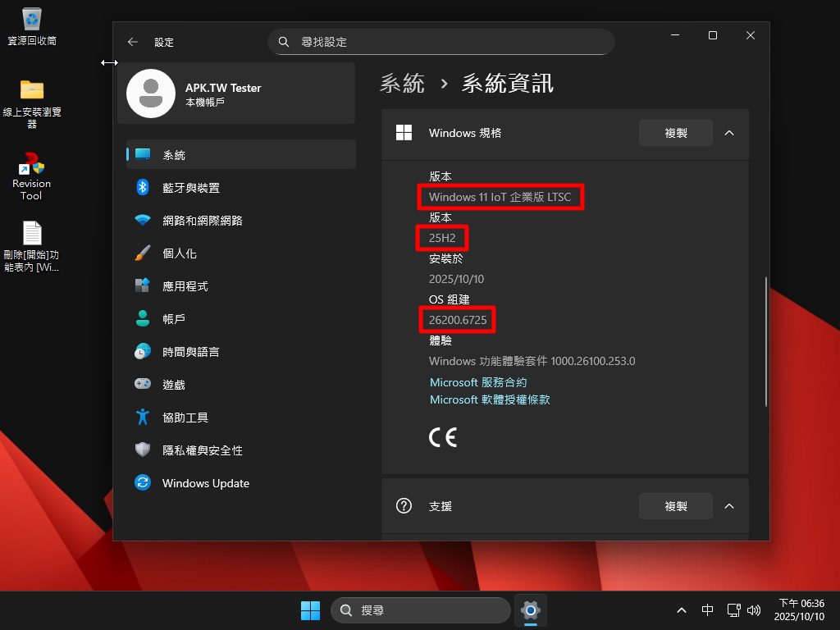840x630 pixels.
Task: Open the 時間與語言 settings category
Action: click(x=241, y=351)
